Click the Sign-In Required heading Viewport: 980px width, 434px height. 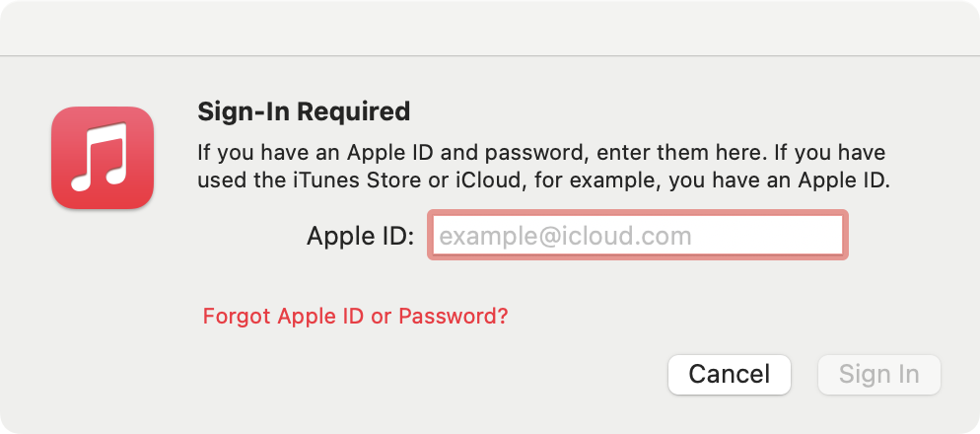point(304,110)
